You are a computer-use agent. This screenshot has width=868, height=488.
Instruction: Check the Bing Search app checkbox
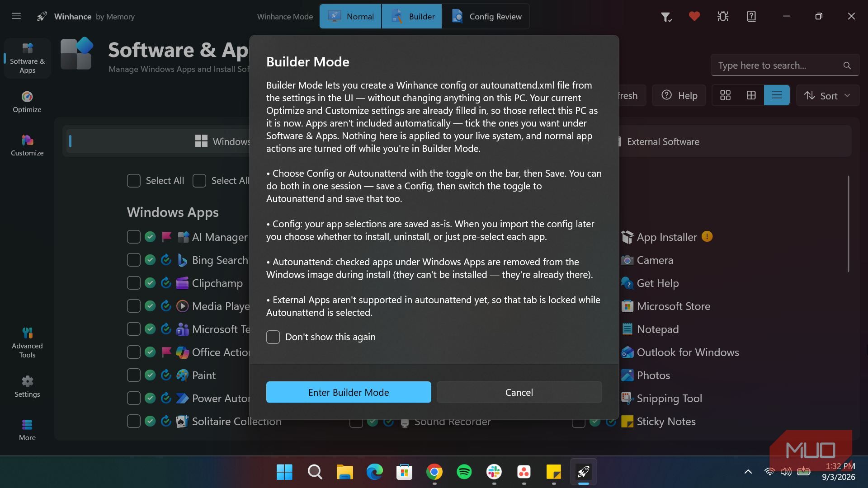pyautogui.click(x=134, y=260)
